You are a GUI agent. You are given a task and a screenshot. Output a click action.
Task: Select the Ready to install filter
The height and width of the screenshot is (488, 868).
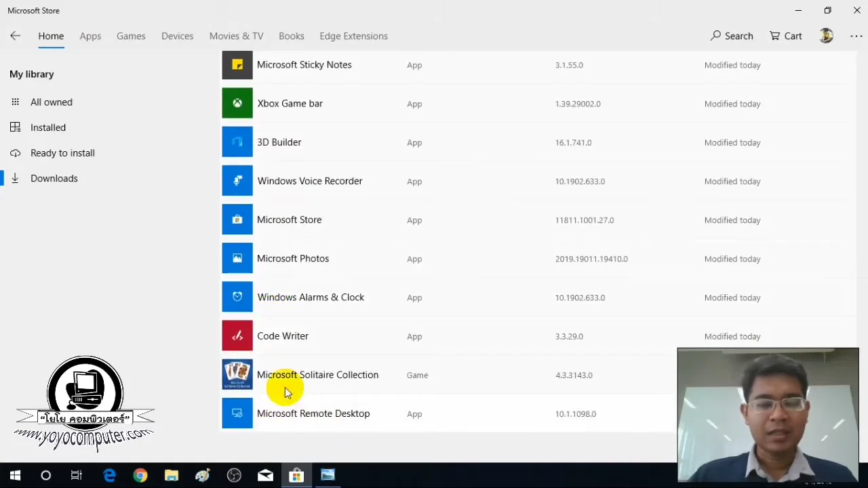click(x=62, y=152)
